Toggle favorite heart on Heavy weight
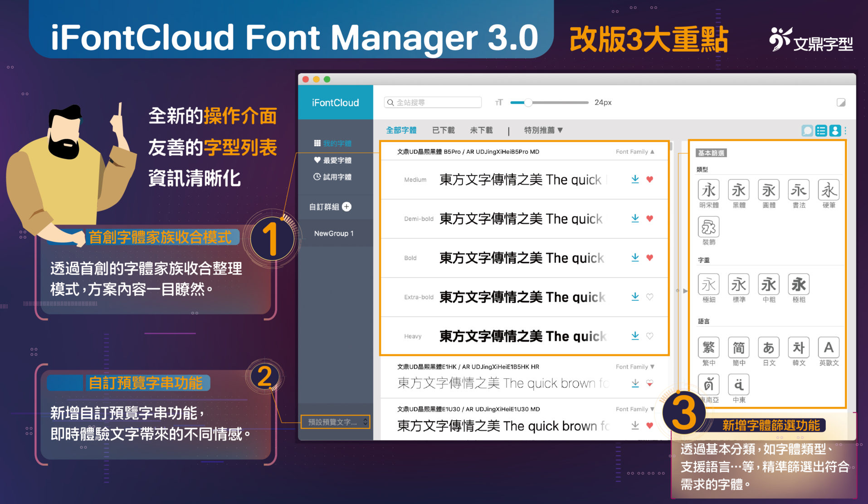Viewport: 868px width, 504px height. point(650,336)
